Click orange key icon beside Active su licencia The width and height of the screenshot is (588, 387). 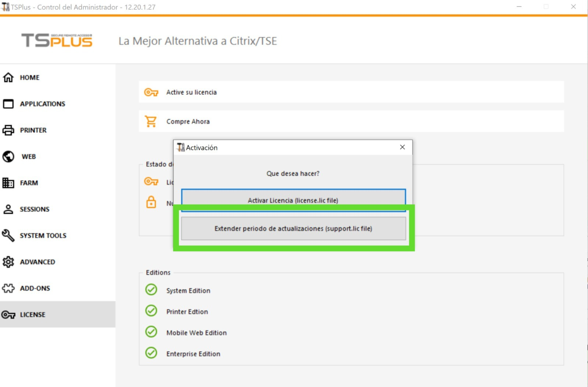(x=151, y=92)
